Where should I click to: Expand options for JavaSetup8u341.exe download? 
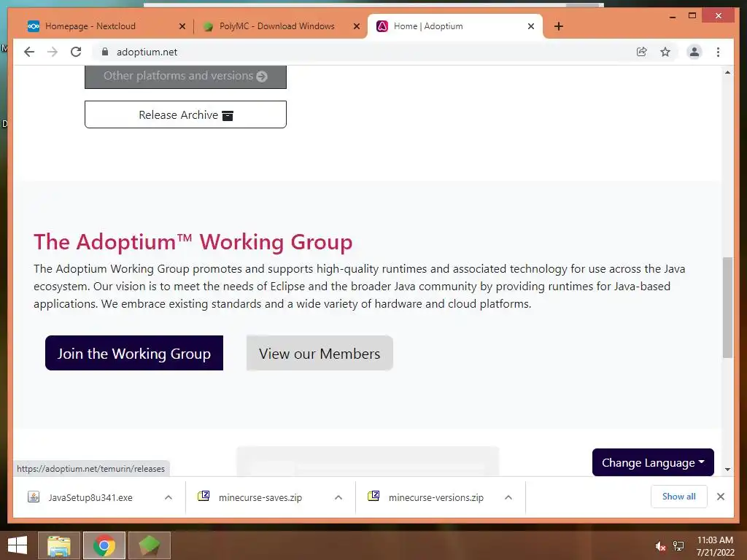(x=169, y=497)
